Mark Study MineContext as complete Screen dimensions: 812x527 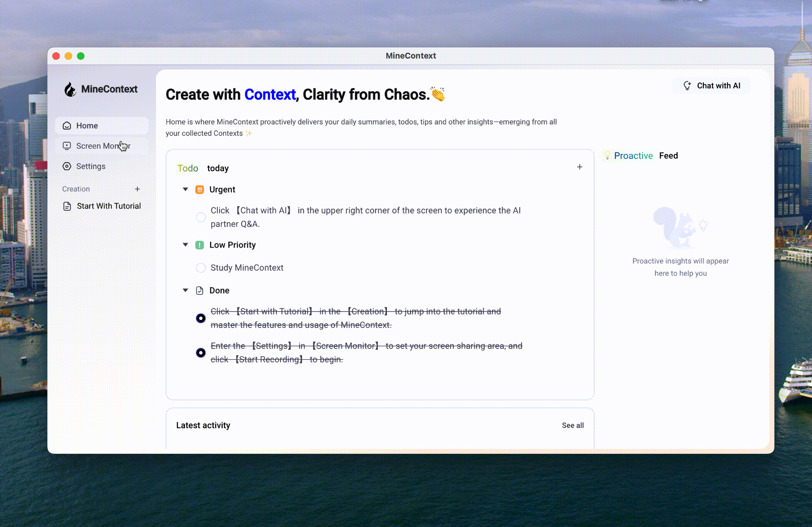(x=200, y=268)
